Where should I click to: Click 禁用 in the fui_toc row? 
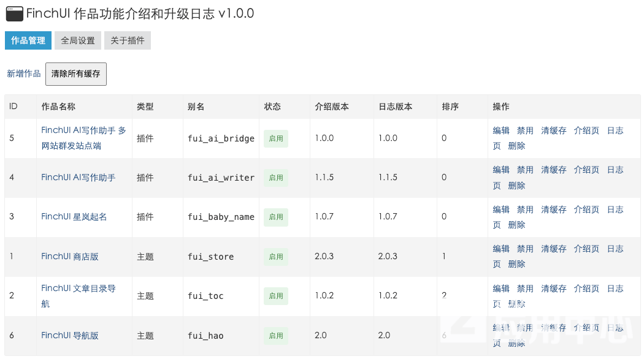coord(525,288)
